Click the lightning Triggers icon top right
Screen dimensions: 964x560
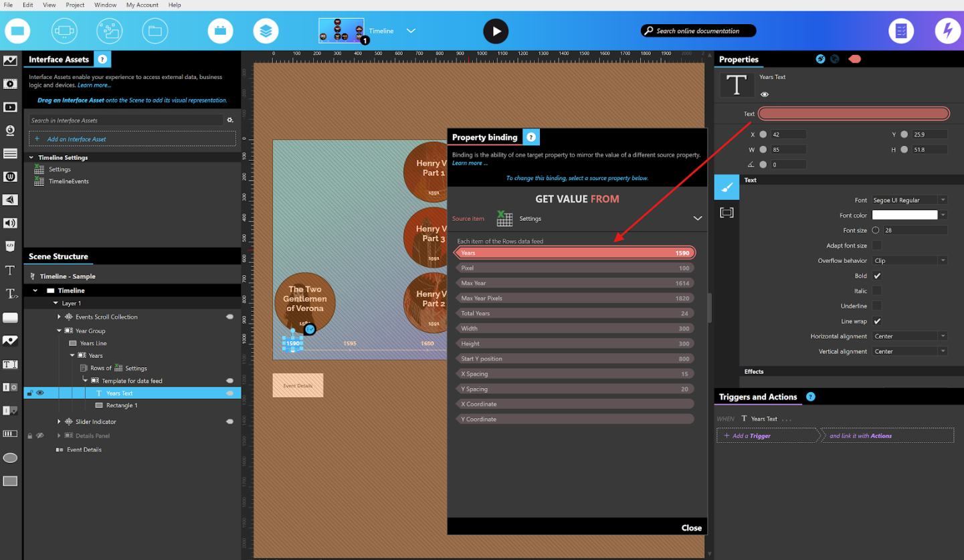(948, 31)
